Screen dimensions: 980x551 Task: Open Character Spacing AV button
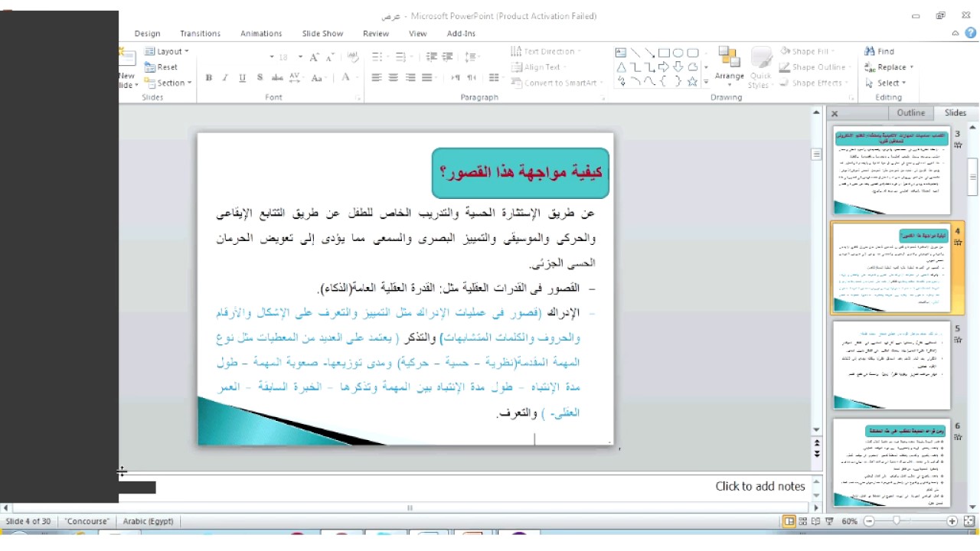pos(297,77)
